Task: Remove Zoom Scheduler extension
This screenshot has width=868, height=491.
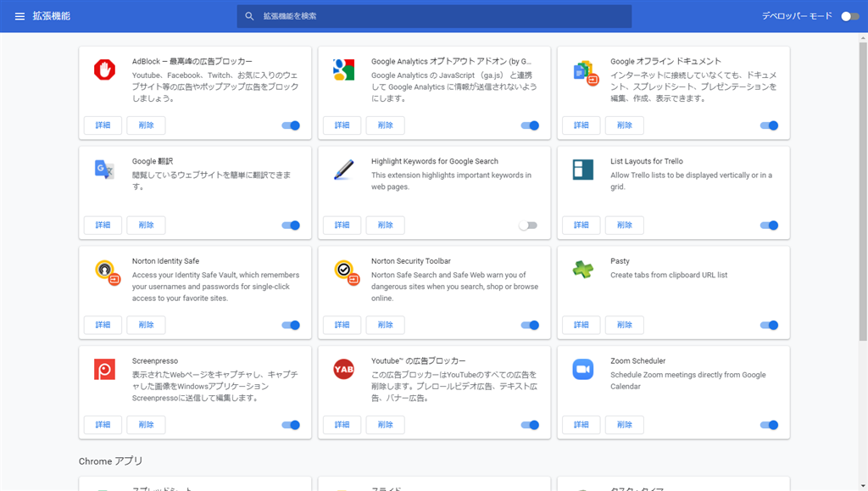Action: pyautogui.click(x=625, y=425)
